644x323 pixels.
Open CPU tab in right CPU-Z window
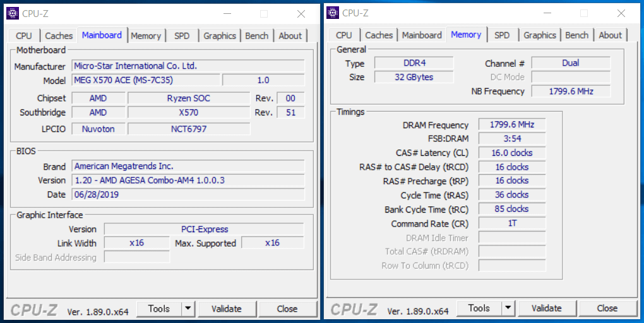pos(343,35)
